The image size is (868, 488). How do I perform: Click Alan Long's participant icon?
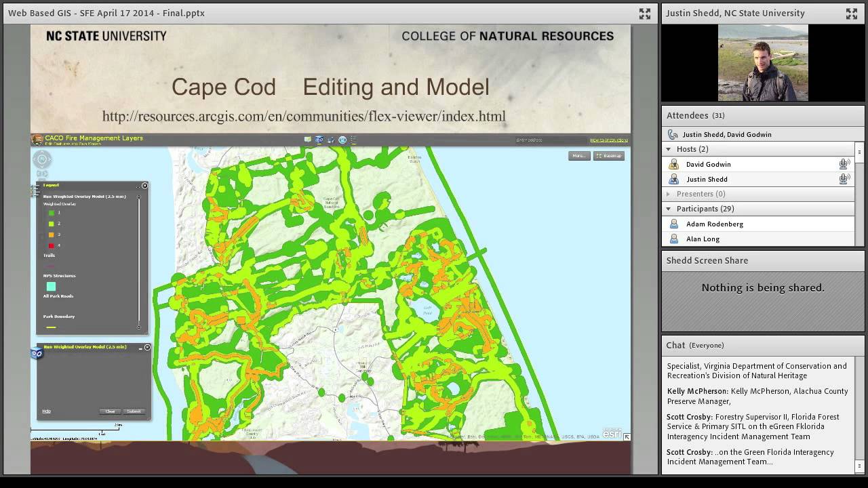[673, 239]
